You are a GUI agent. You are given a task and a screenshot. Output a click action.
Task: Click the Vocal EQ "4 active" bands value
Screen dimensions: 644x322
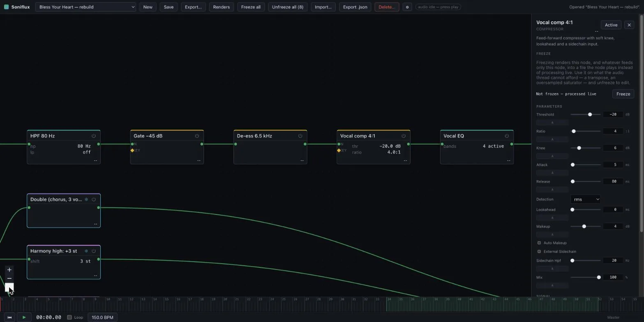tap(493, 146)
